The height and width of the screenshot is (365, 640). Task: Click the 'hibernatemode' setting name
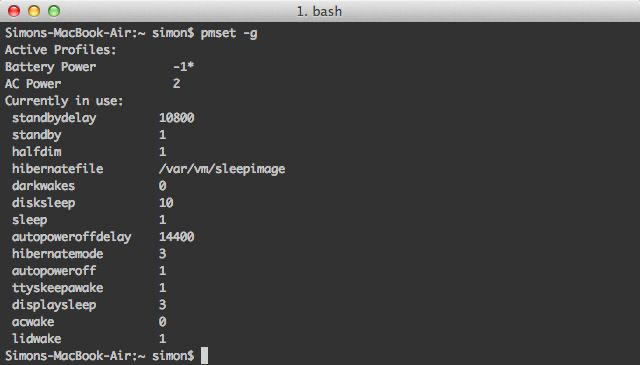(58, 254)
